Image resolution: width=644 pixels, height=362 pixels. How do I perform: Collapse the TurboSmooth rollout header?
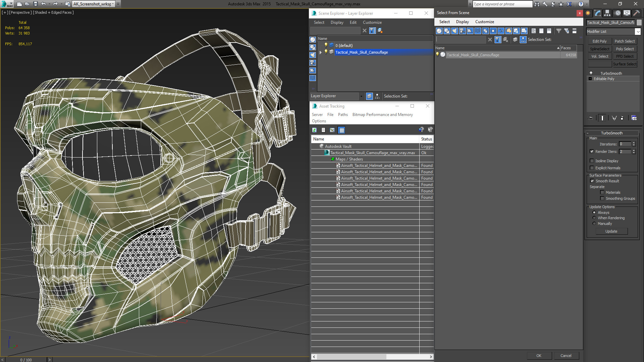tap(611, 133)
